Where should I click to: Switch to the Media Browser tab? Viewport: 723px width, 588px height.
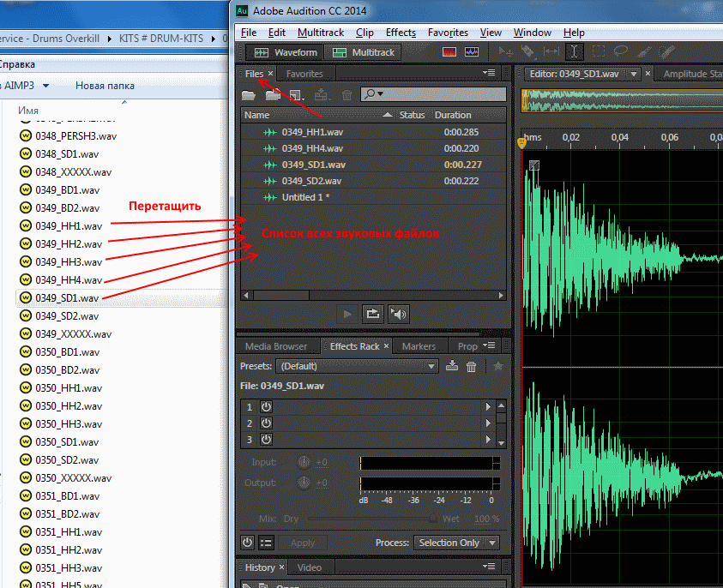coord(276,346)
